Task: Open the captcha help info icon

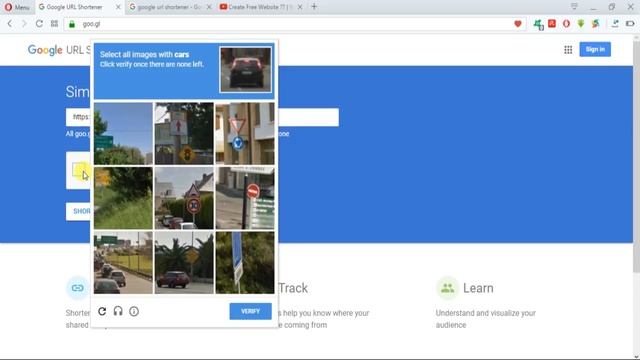Action: (x=134, y=311)
